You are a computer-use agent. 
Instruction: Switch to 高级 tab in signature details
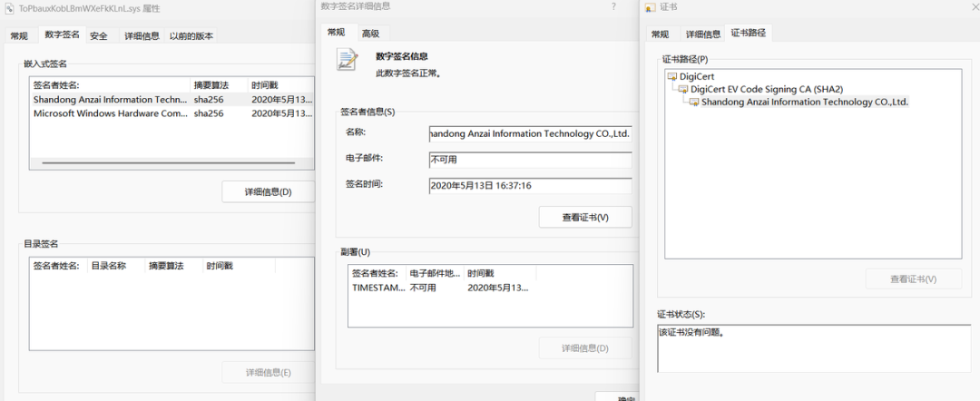click(x=370, y=34)
